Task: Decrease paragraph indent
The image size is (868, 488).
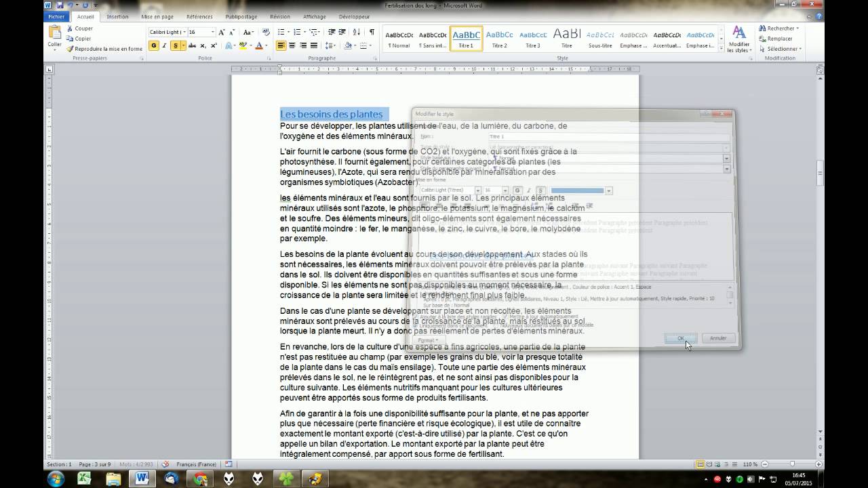Action: [x=332, y=32]
